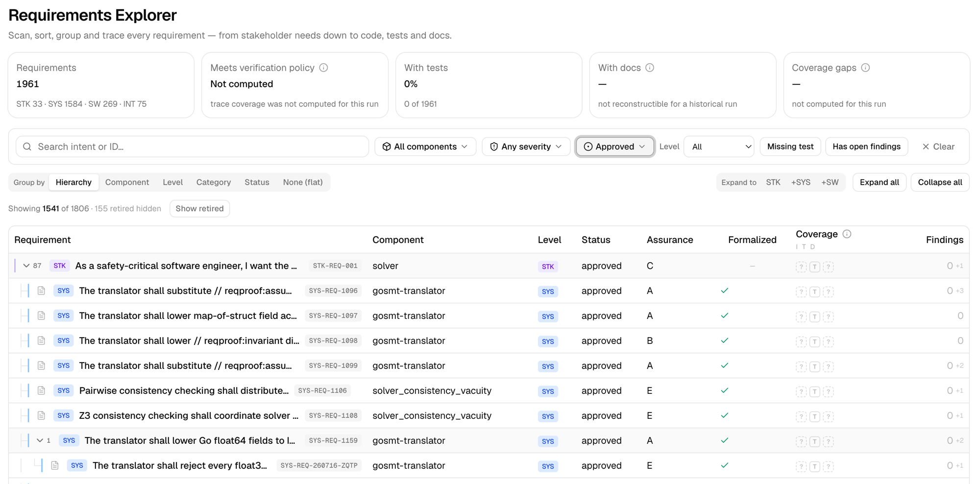Group by Category
Viewport: 980px width, 484px height.
coord(214,182)
